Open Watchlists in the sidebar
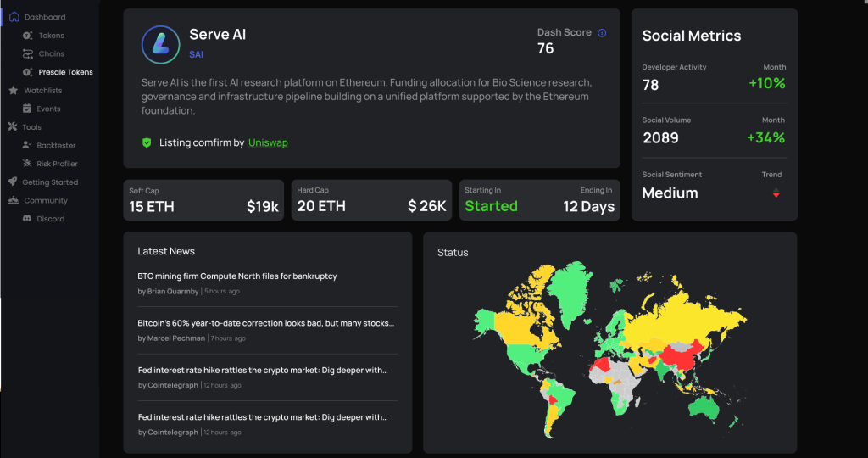 tap(42, 90)
